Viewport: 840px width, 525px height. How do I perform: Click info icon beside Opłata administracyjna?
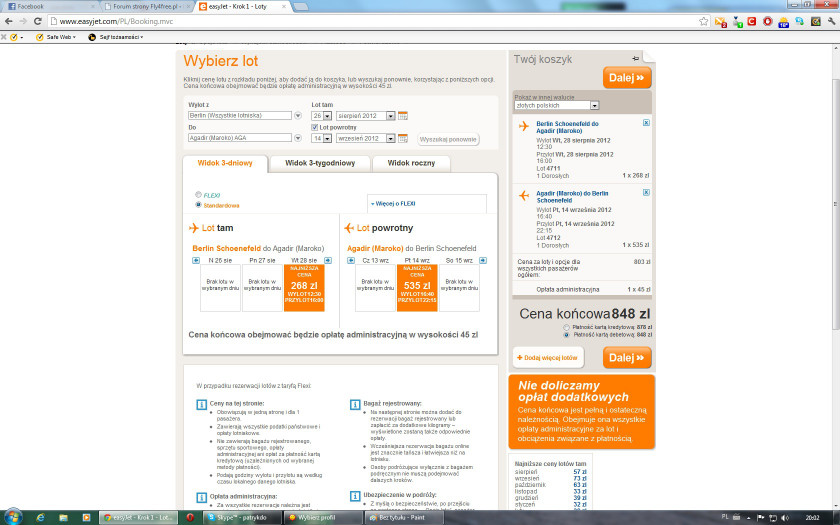(201, 498)
